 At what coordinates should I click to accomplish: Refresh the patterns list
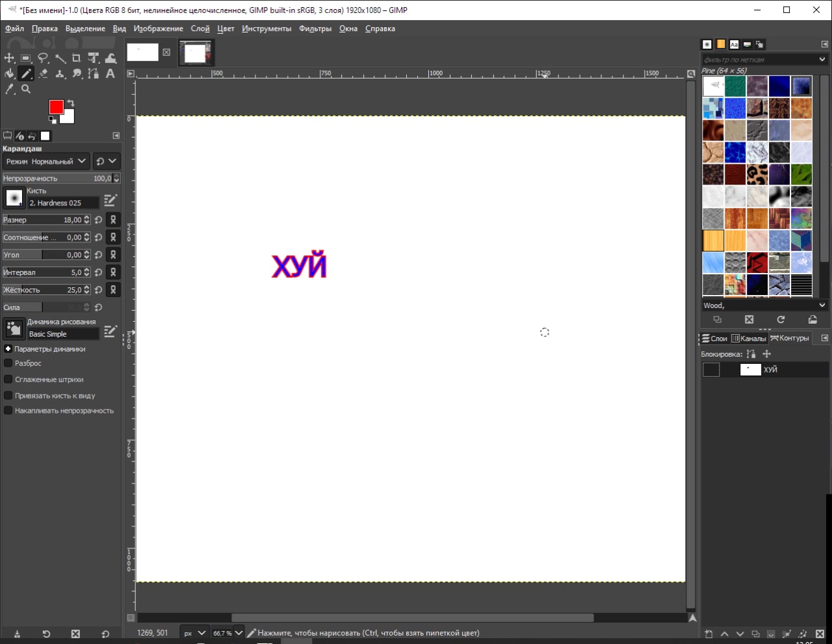pos(781,320)
